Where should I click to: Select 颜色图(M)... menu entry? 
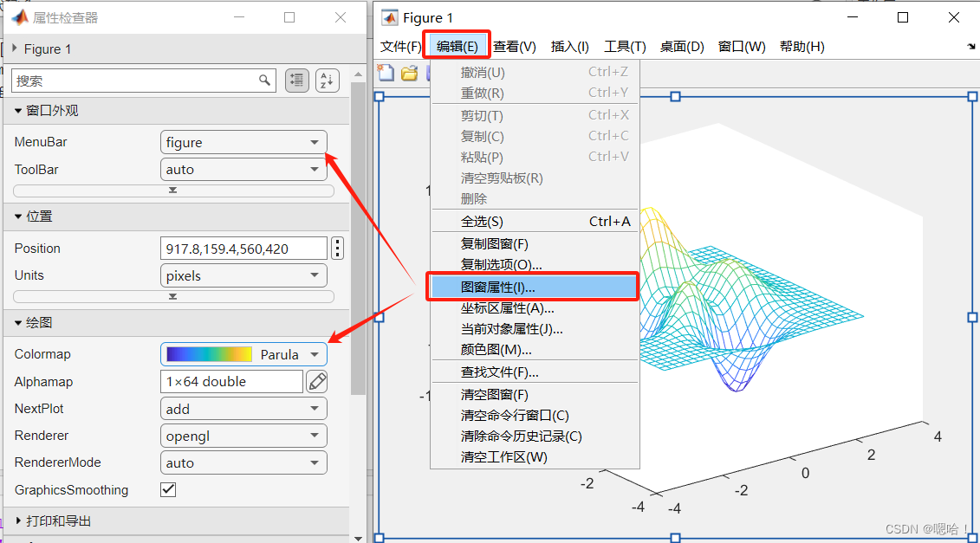click(535, 349)
